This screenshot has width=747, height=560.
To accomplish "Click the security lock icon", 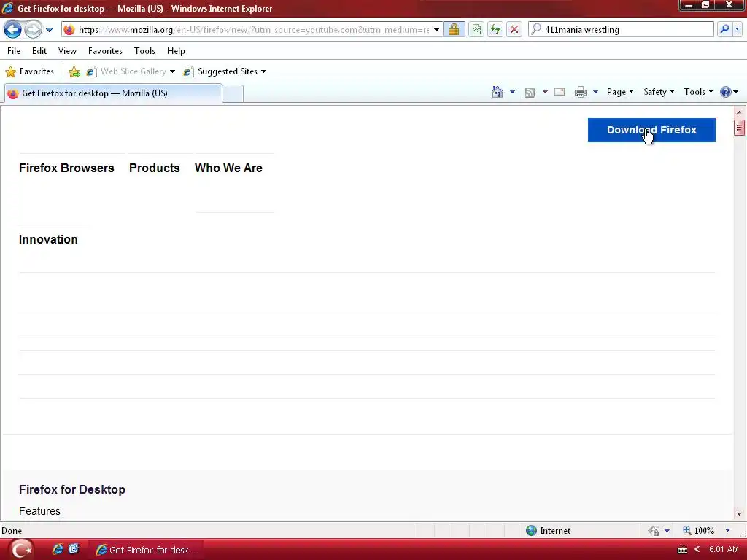I will [x=454, y=29].
